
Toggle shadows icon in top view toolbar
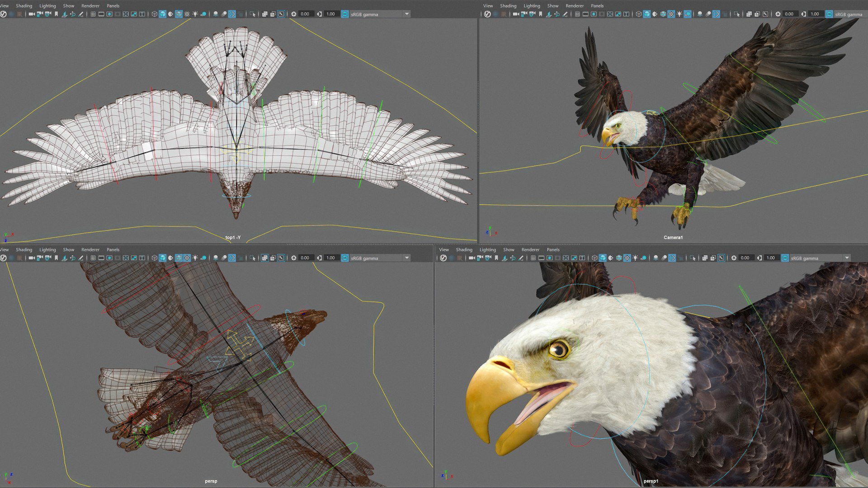pyautogui.click(x=203, y=14)
